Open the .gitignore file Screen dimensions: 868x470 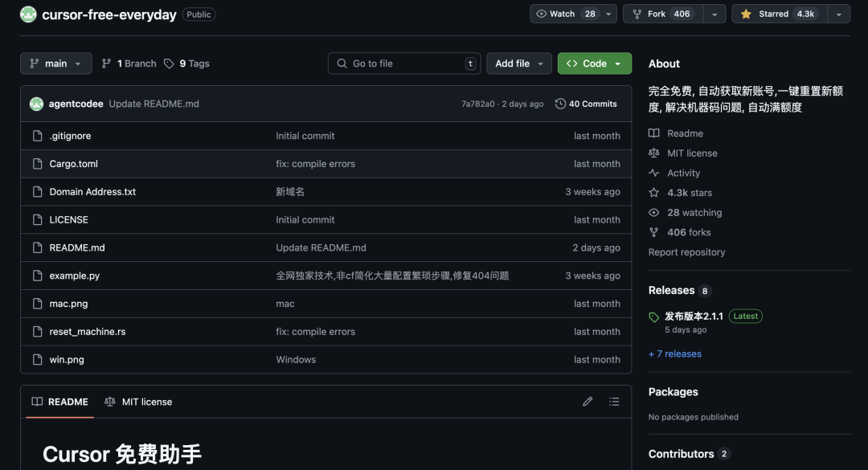[70, 136]
